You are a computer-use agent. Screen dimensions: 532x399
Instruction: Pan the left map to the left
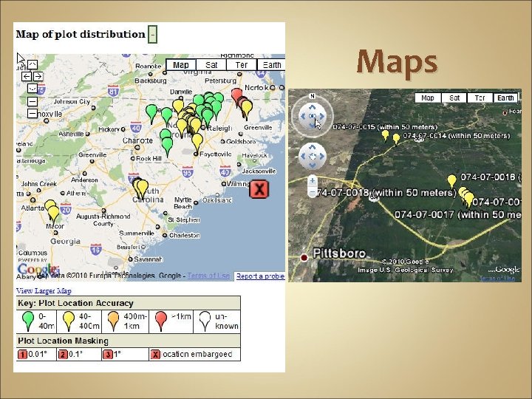click(x=27, y=76)
